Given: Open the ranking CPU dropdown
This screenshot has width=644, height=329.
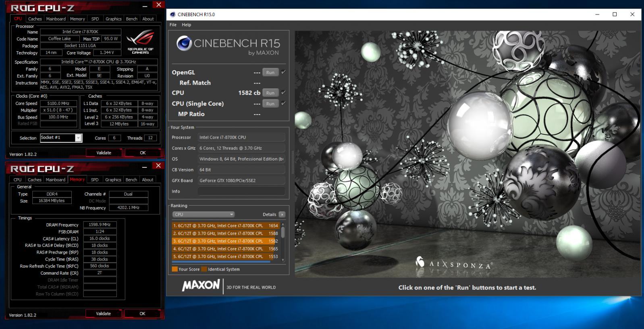Looking at the screenshot, I should [204, 214].
